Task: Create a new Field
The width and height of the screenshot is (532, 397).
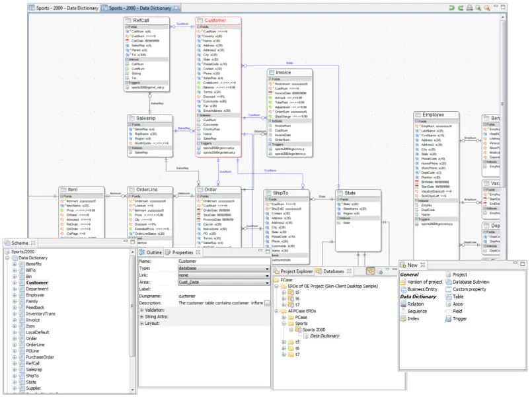Action: [454, 311]
